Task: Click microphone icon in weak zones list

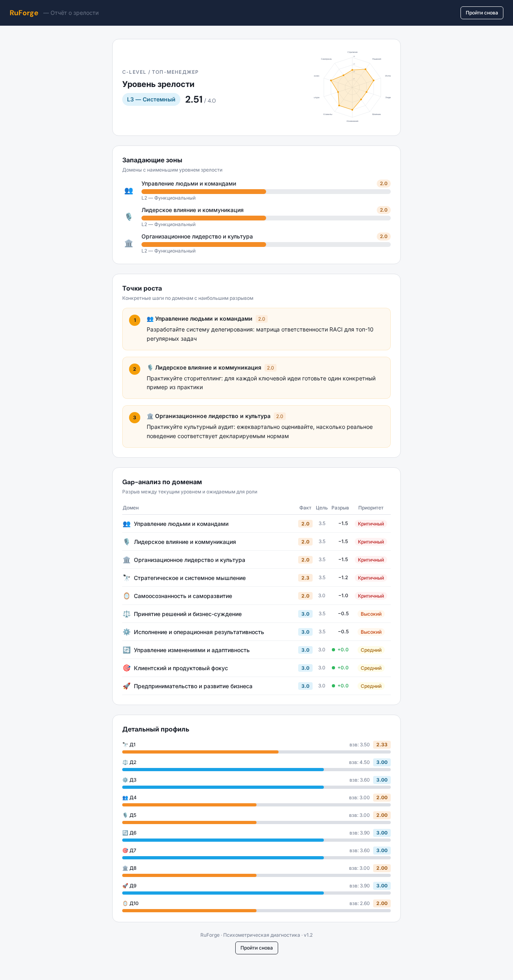Action: pyautogui.click(x=129, y=217)
